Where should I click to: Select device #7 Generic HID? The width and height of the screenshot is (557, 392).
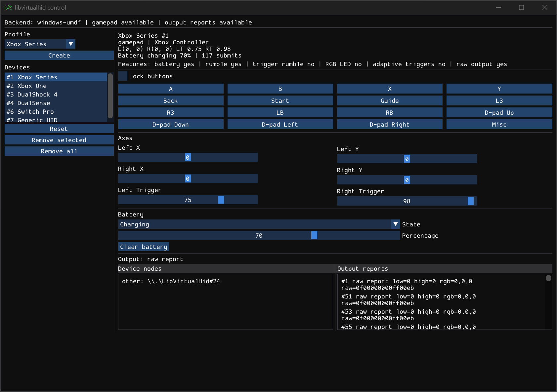pyautogui.click(x=56, y=120)
